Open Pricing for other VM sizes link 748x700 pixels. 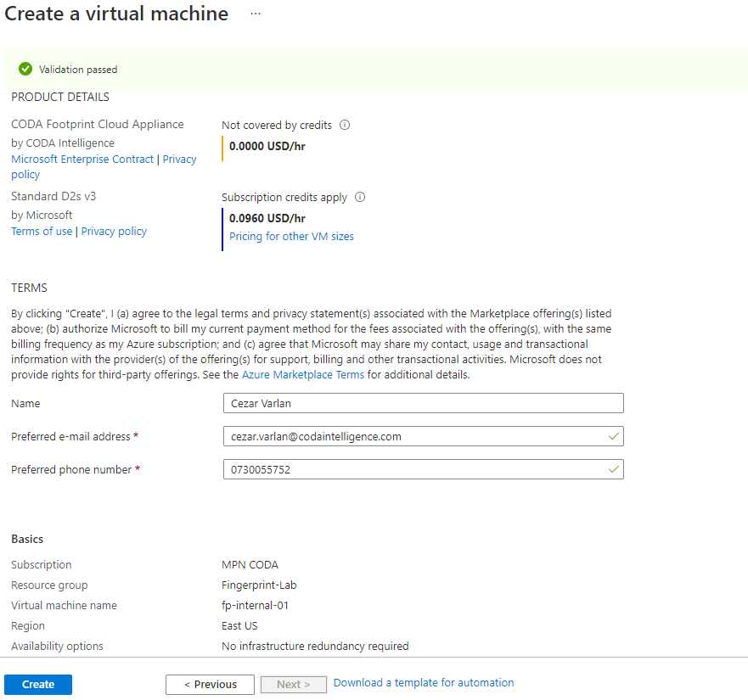coord(291,237)
